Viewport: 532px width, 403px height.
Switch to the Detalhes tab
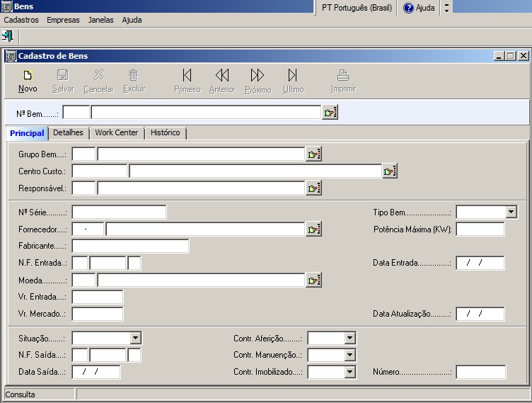68,132
